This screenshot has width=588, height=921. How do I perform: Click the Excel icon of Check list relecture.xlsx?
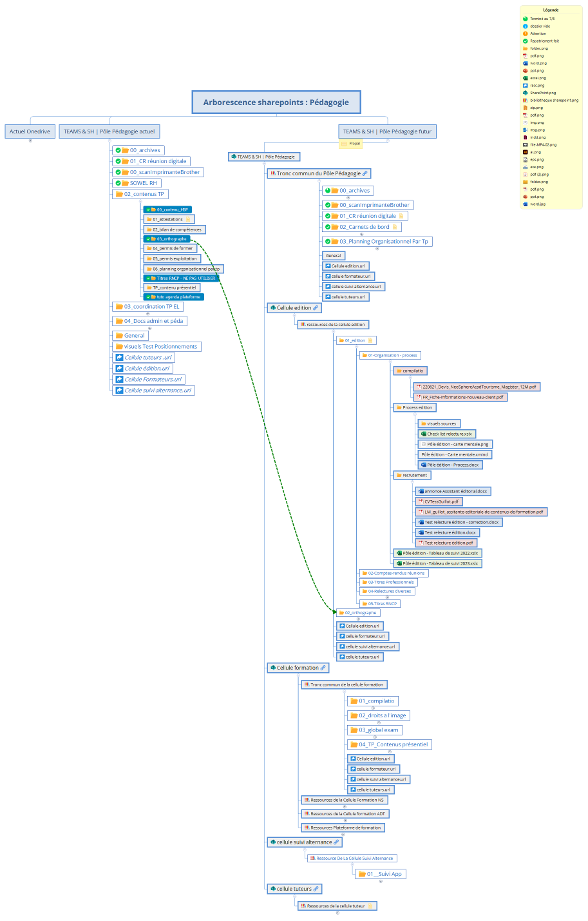point(423,434)
